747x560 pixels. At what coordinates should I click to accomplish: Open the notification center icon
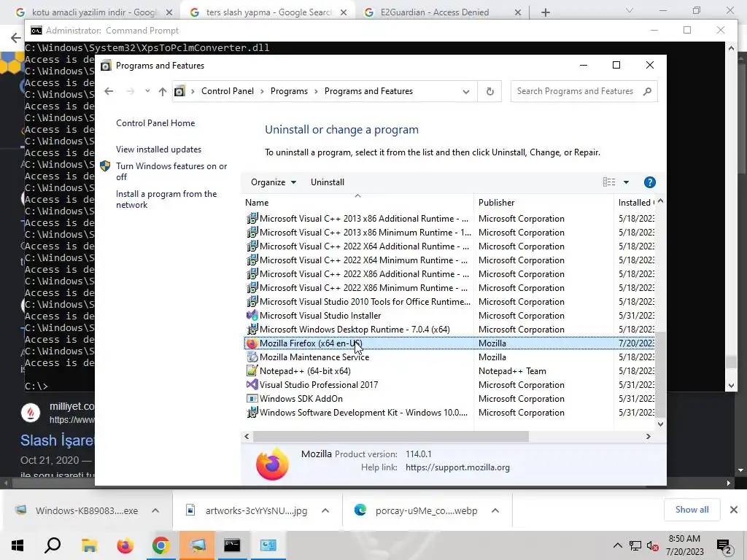(x=724, y=546)
